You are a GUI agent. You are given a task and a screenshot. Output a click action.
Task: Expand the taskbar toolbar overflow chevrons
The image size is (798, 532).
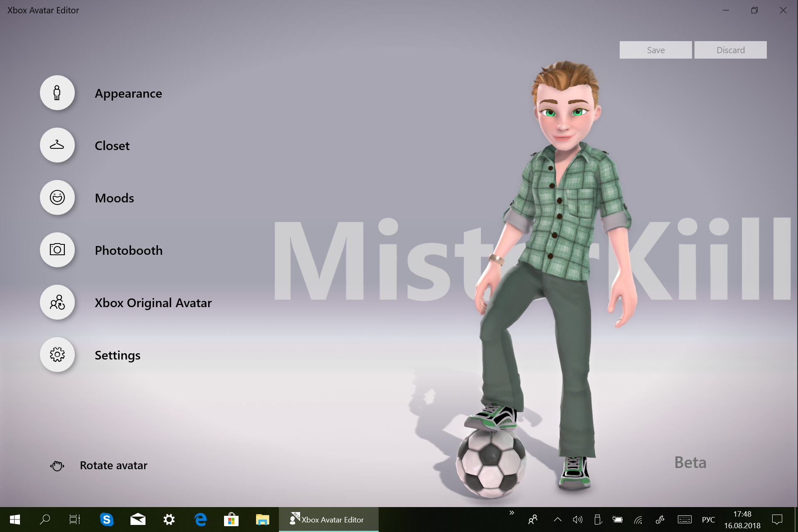click(x=512, y=513)
